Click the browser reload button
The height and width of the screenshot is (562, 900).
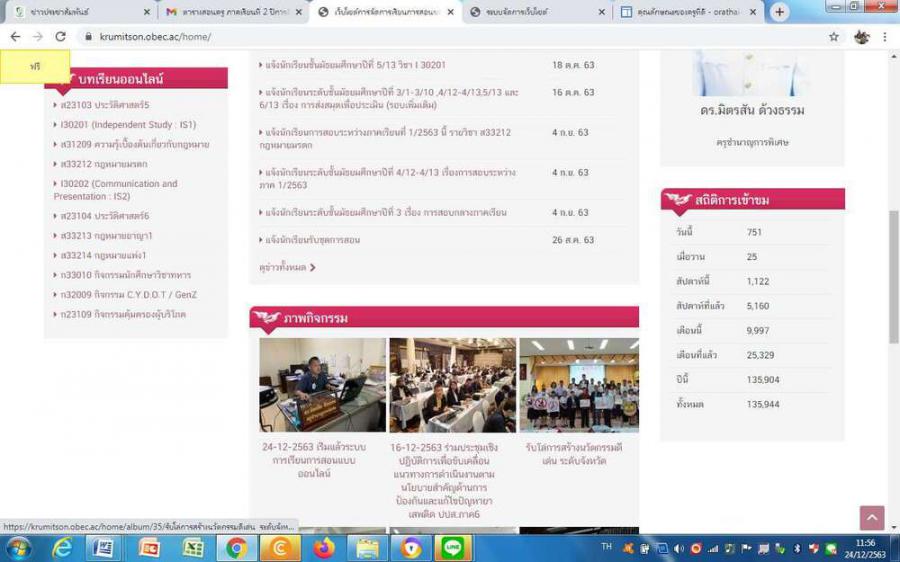pos(60,37)
